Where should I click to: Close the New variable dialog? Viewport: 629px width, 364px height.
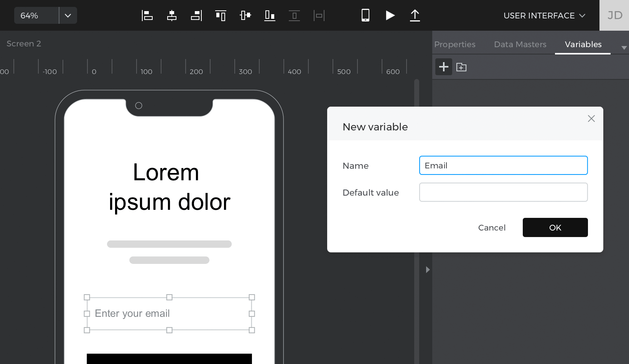click(x=591, y=119)
